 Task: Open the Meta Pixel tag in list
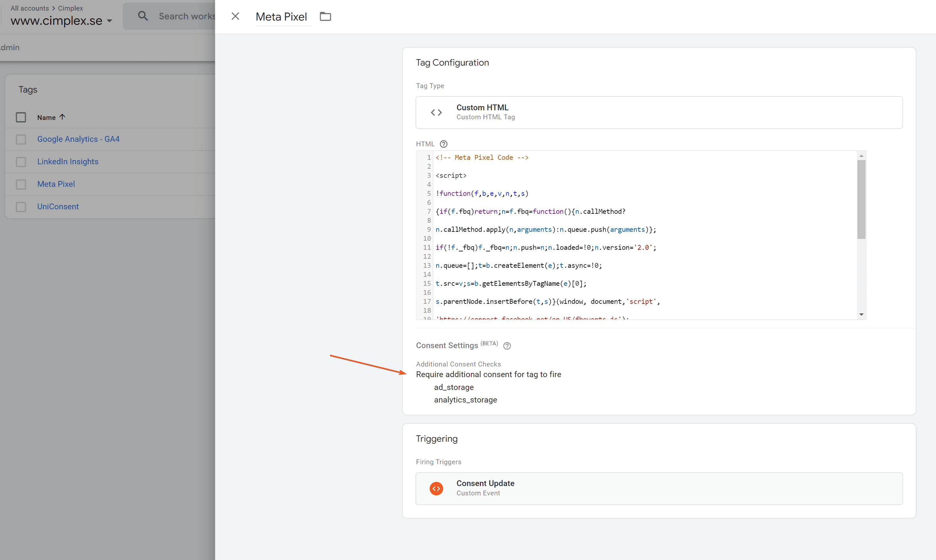pyautogui.click(x=56, y=184)
